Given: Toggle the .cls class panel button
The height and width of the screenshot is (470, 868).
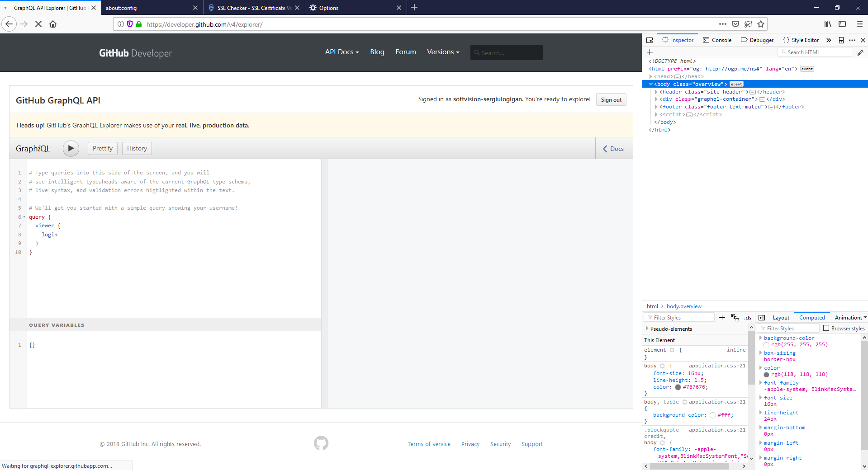Looking at the screenshot, I should point(747,318).
